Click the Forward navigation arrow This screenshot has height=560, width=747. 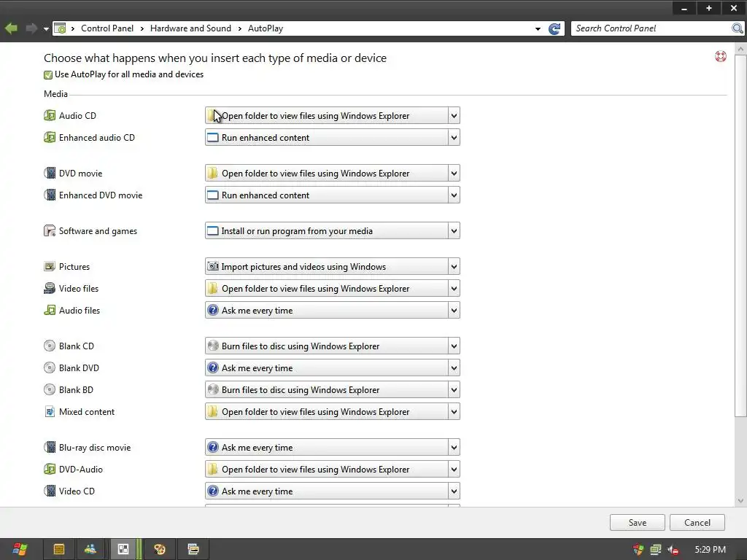pos(31,28)
